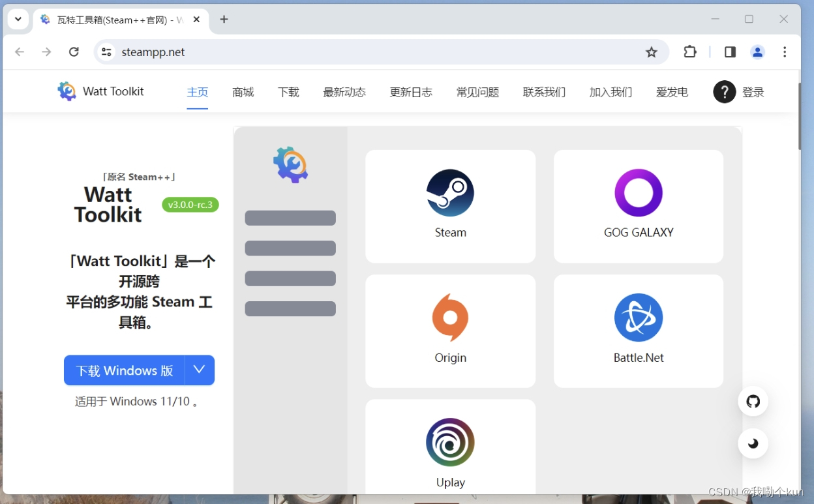Click the Uplay swirl logo icon
Image resolution: width=814 pixels, height=504 pixels.
450,442
